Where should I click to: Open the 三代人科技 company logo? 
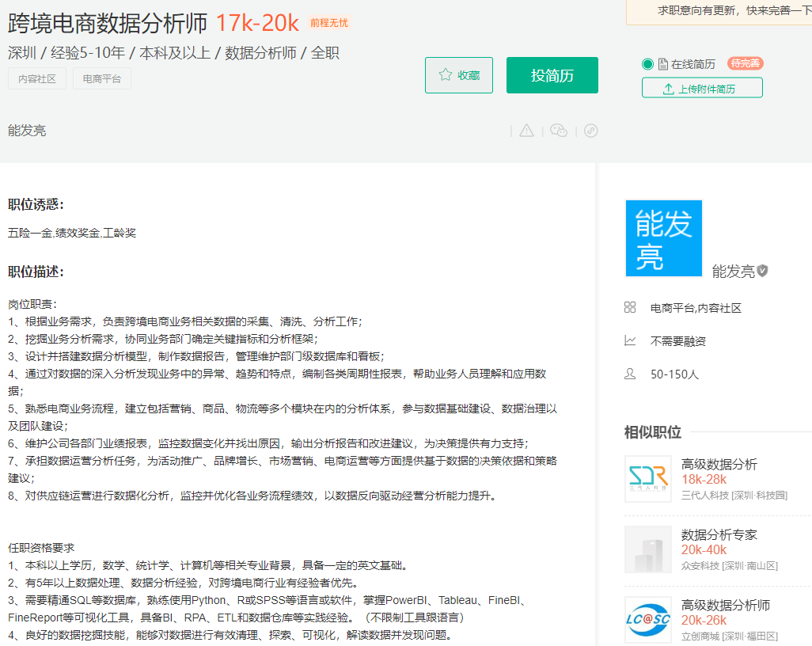(647, 479)
